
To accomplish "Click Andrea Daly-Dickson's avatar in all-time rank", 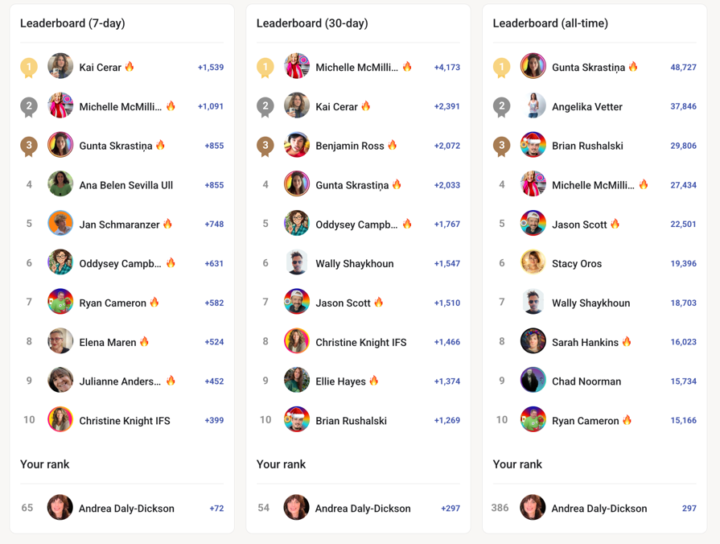I will pos(533,508).
